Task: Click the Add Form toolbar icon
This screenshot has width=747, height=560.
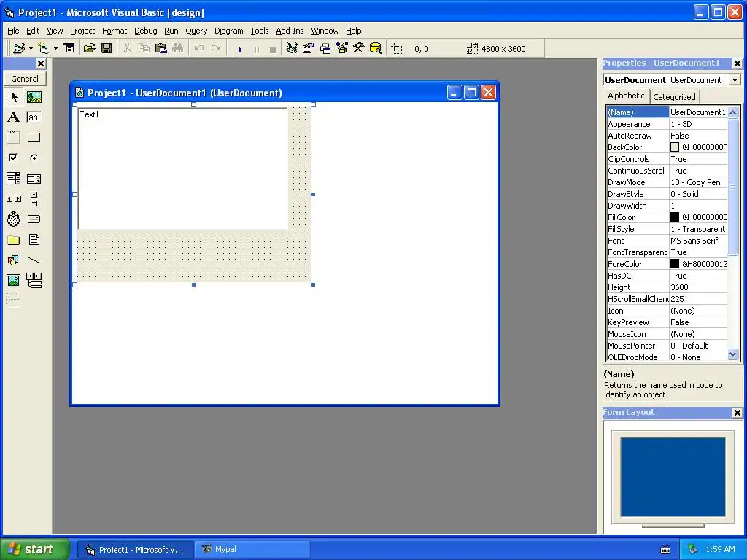Action: coord(43,49)
